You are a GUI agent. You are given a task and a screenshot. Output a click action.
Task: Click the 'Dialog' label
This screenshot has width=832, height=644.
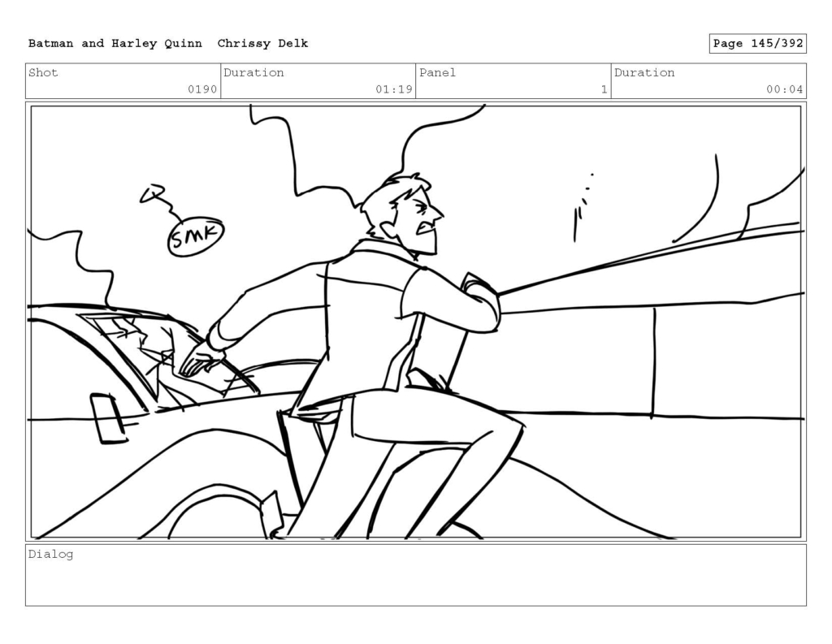tap(50, 555)
